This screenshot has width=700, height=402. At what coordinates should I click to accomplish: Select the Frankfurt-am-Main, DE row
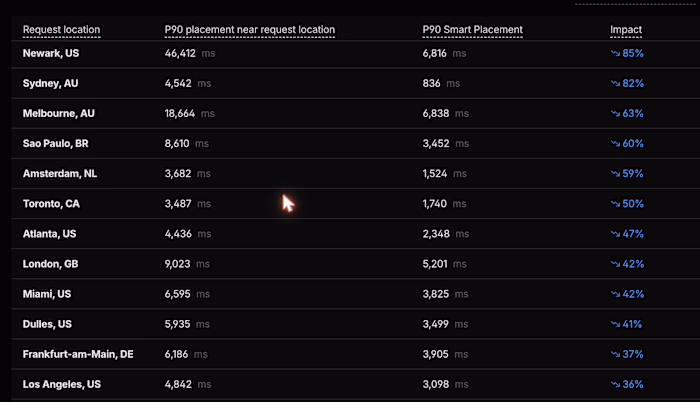[355, 354]
